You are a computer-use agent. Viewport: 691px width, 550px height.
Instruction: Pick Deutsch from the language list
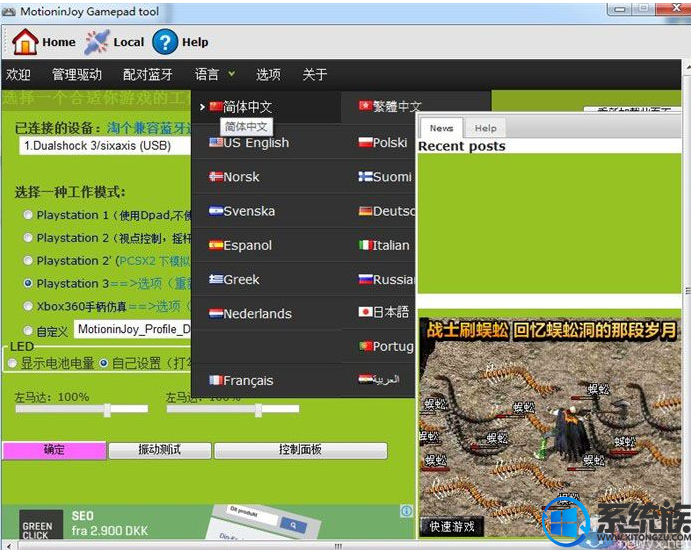click(x=386, y=211)
